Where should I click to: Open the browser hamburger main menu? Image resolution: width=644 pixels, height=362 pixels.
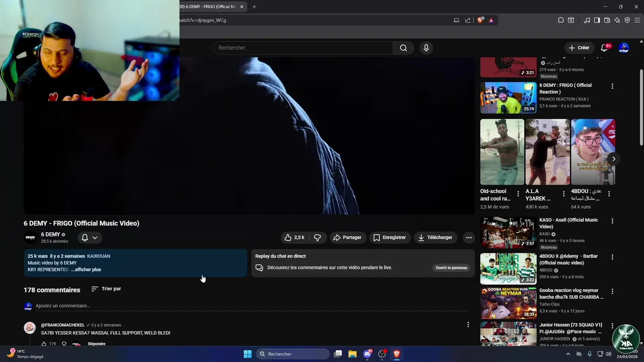tap(637, 20)
